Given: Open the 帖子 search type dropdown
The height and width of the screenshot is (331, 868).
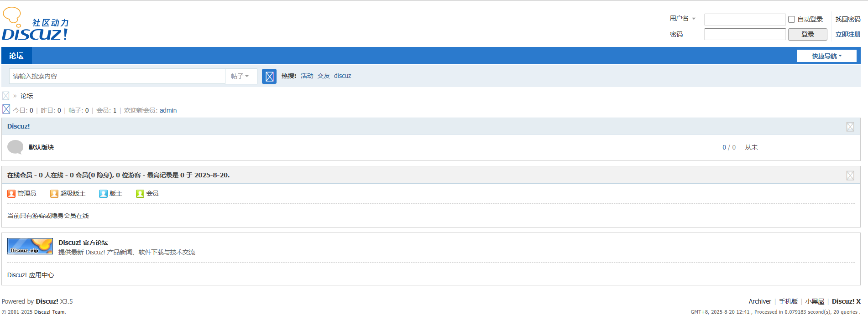Looking at the screenshot, I should (240, 76).
